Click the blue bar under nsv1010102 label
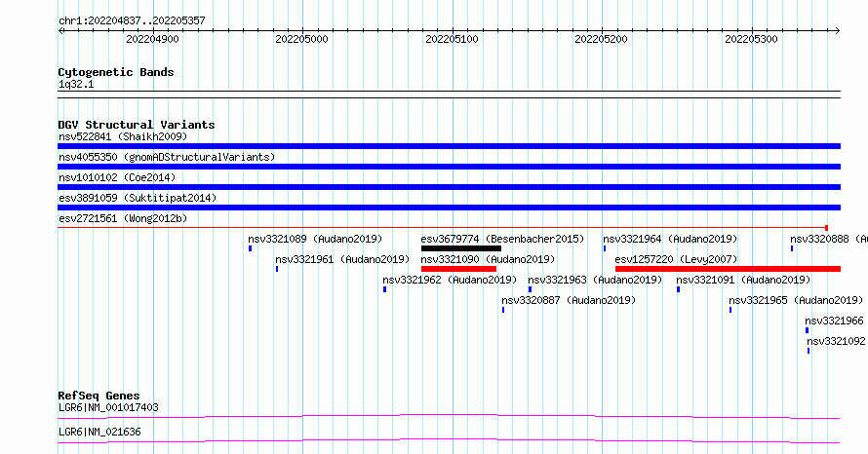 [449, 187]
